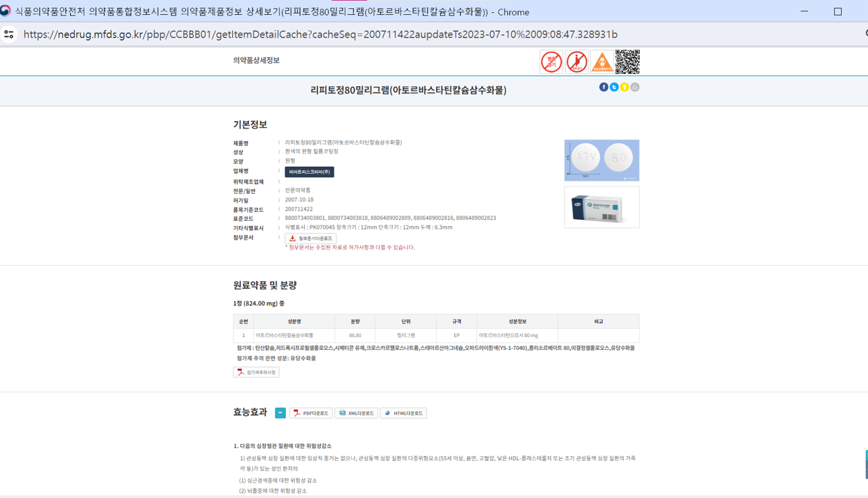Click the approval date 2007-10-18
This screenshot has height=498, width=868.
click(299, 200)
